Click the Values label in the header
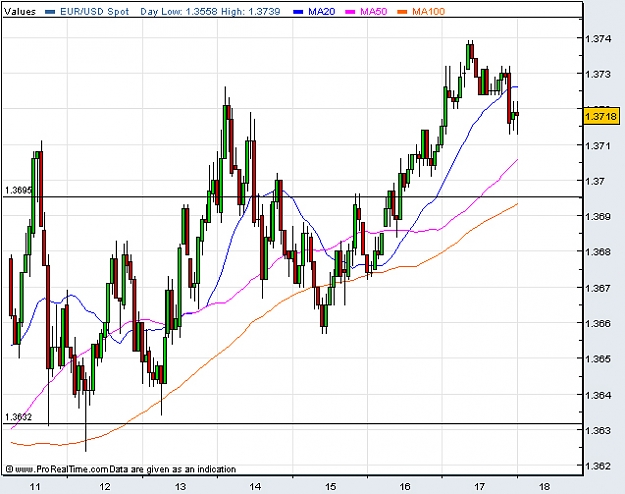Screen dimensions: 625x494 click(x=20, y=12)
